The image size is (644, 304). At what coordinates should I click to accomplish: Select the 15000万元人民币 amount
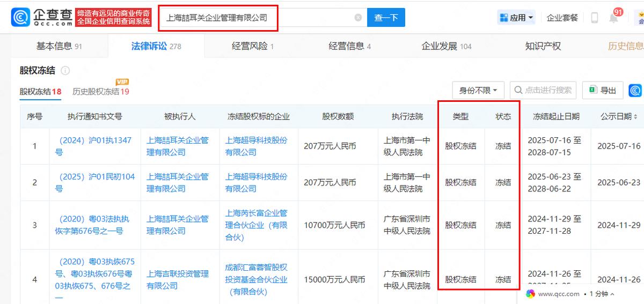[334, 279]
